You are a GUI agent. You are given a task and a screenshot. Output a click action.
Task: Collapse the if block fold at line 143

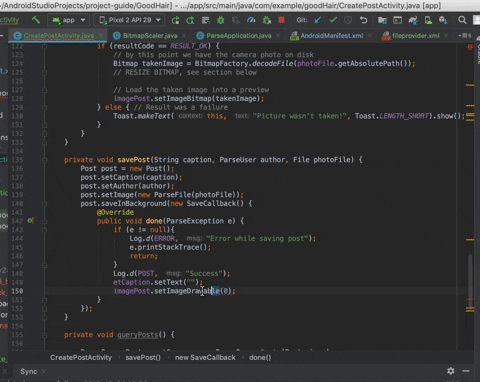44,230
